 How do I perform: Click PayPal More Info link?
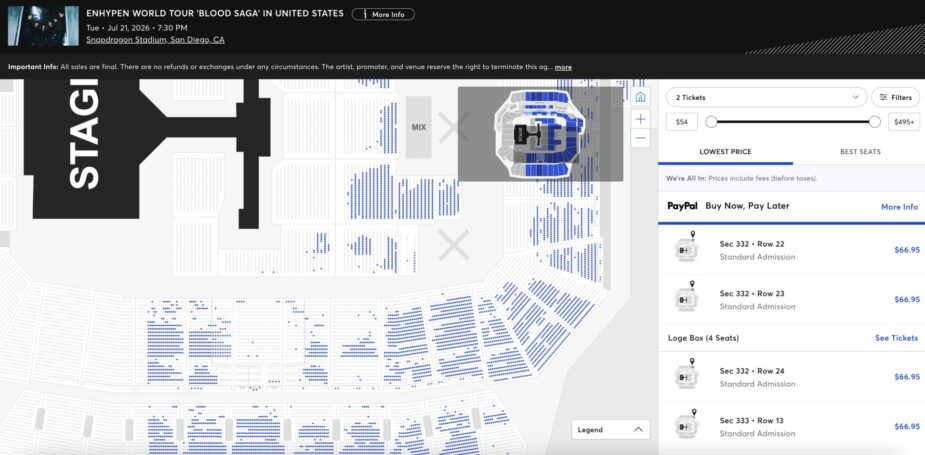pos(899,206)
